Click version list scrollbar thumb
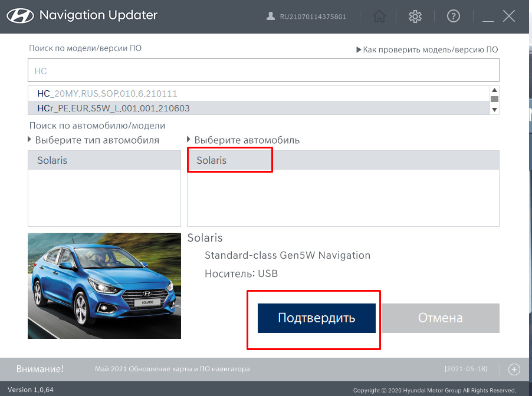This screenshot has width=532, height=396. coord(494,99)
